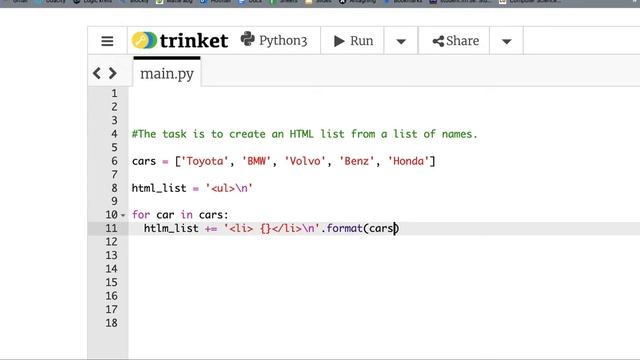Go to next file tab arrow
640x360 pixels.
113,73
